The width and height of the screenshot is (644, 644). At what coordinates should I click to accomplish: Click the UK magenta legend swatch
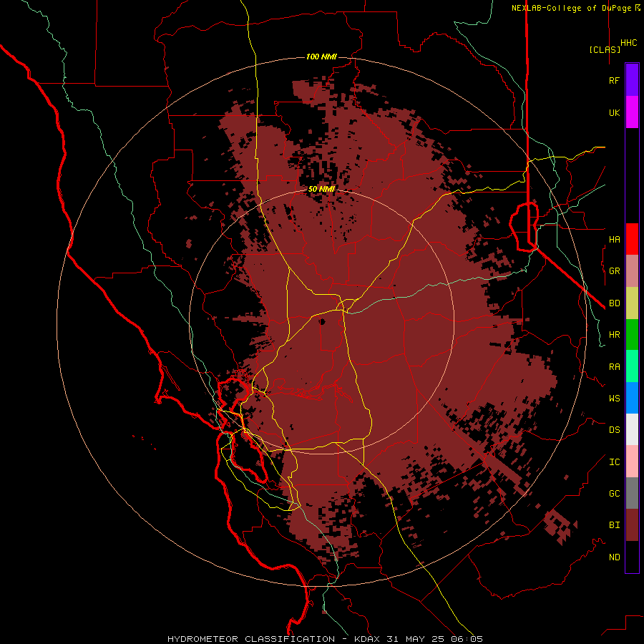632,112
